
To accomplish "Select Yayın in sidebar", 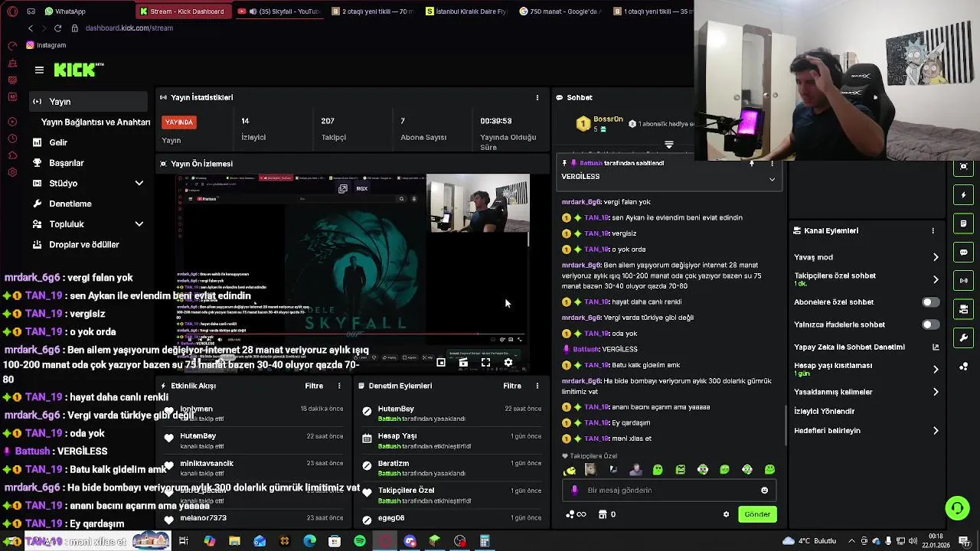I will point(88,102).
